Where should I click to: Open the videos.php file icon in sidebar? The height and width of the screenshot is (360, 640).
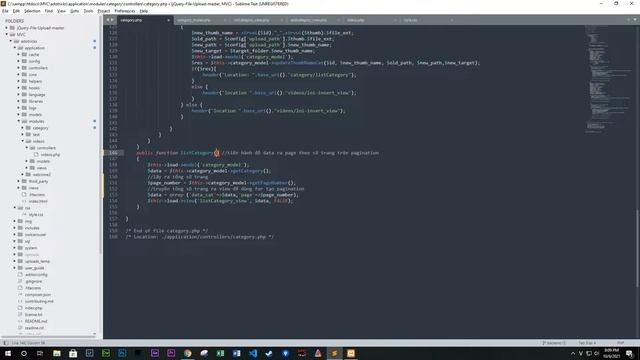point(36,155)
